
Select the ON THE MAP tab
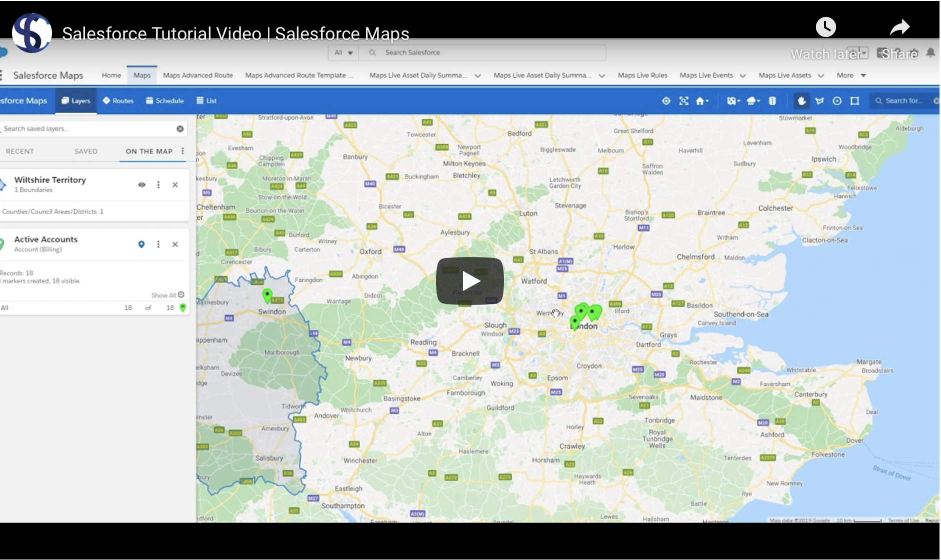click(149, 151)
